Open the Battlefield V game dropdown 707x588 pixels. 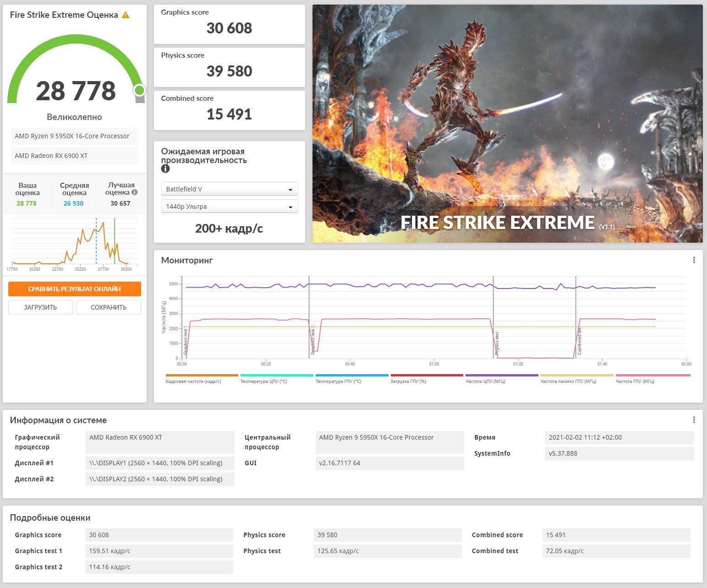tap(229, 189)
